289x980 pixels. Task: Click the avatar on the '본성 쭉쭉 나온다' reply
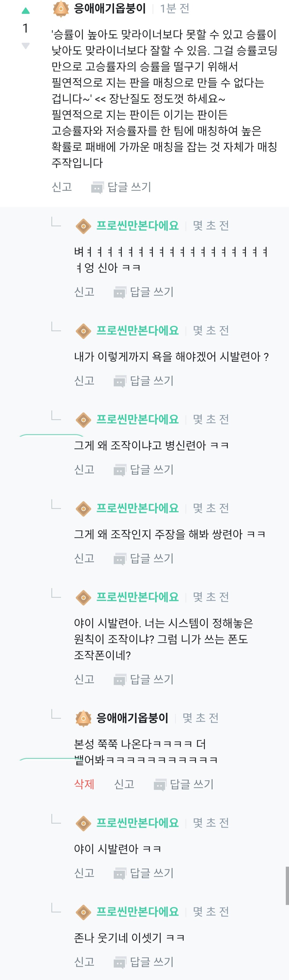[x=83, y=718]
